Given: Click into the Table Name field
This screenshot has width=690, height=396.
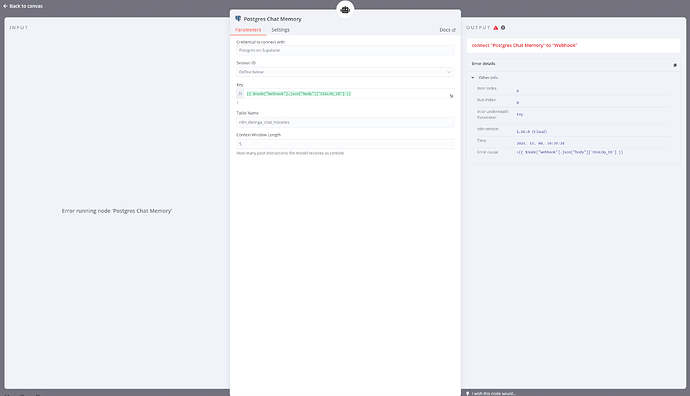Looking at the screenshot, I should [x=345, y=122].
